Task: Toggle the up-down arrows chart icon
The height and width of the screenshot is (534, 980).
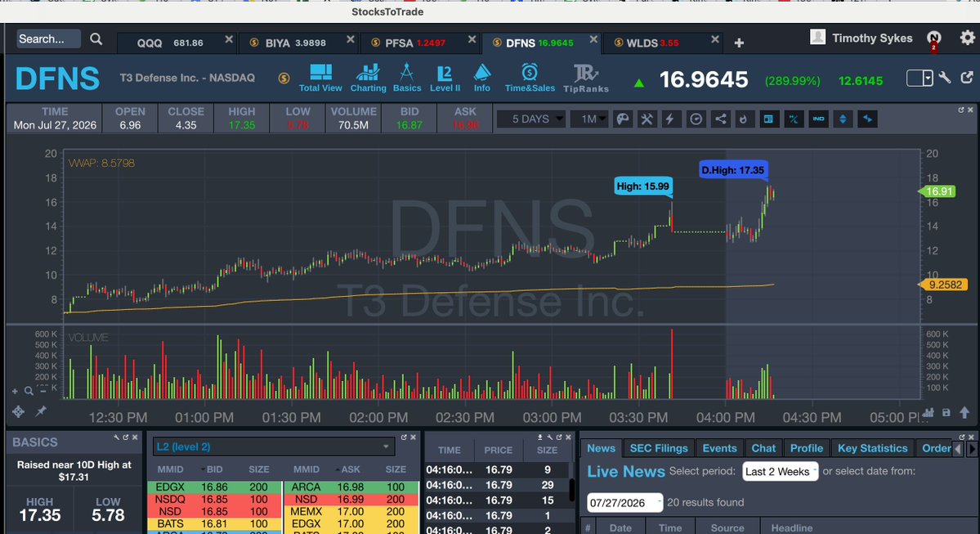Action: tap(843, 119)
